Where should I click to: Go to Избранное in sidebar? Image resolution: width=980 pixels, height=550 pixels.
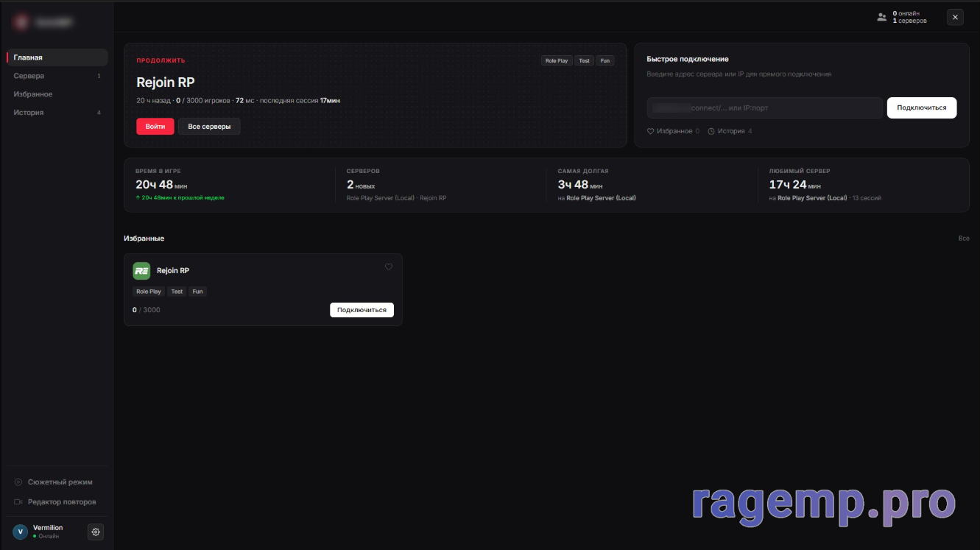(x=57, y=94)
